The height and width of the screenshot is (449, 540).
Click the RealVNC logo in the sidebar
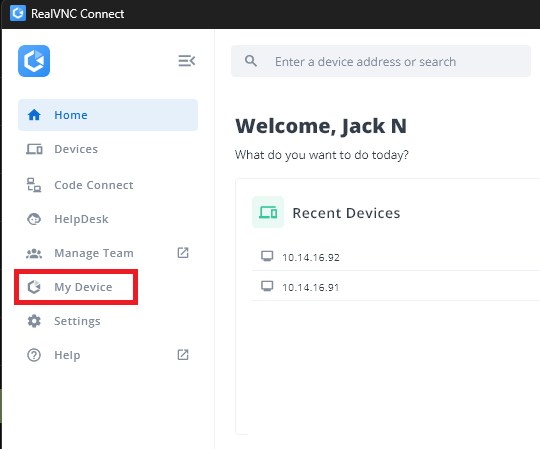tap(34, 61)
